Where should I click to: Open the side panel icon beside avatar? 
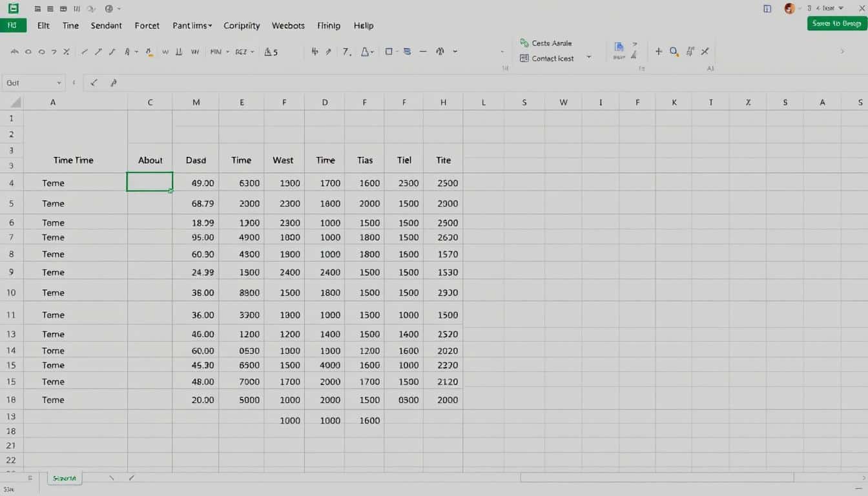click(x=767, y=8)
